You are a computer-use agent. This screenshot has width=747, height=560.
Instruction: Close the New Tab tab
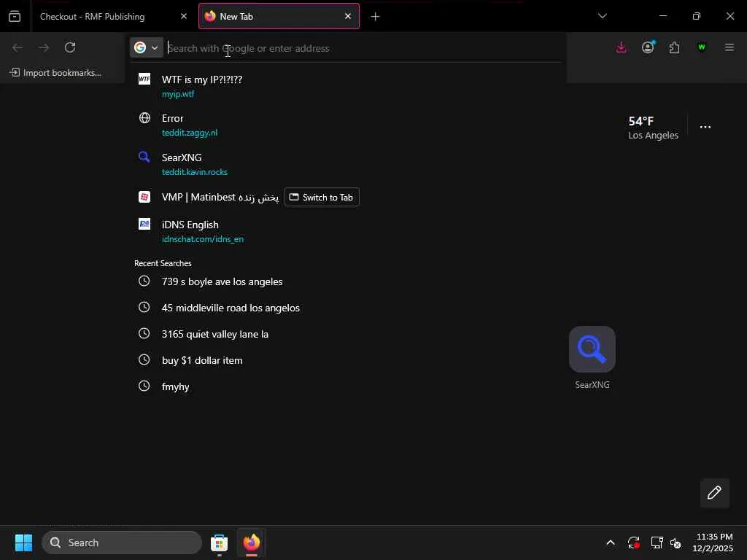click(x=348, y=16)
